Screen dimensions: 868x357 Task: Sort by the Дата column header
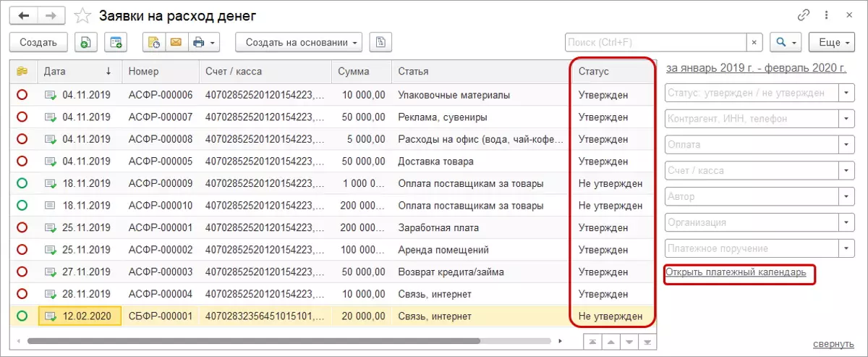click(x=80, y=72)
